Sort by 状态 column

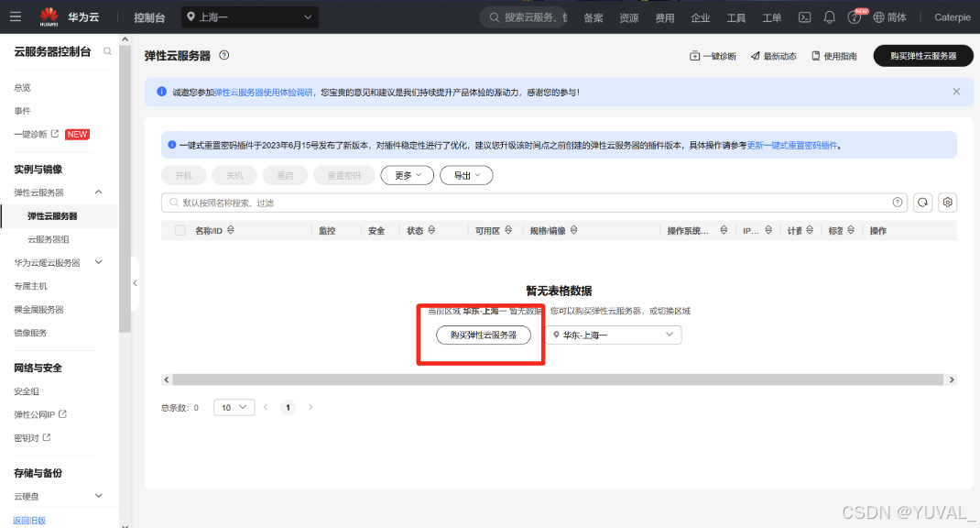431,230
